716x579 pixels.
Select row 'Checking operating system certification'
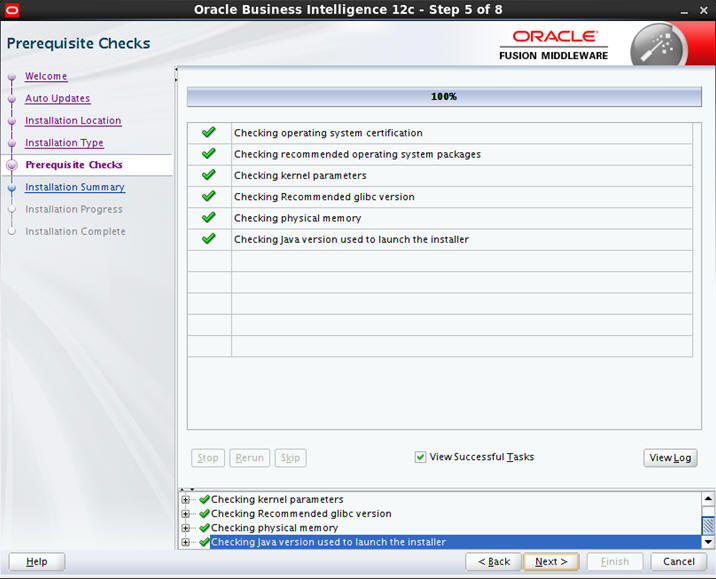coord(440,133)
